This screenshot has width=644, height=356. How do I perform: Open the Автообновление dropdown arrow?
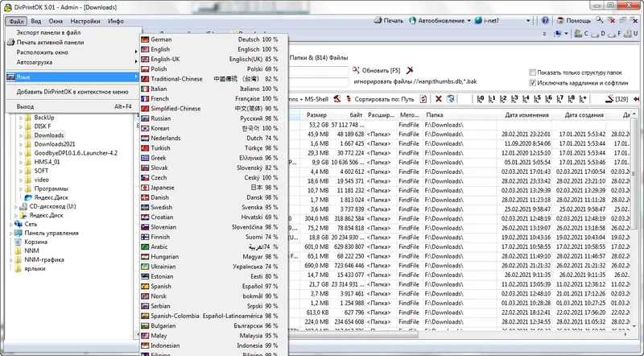pos(469,21)
